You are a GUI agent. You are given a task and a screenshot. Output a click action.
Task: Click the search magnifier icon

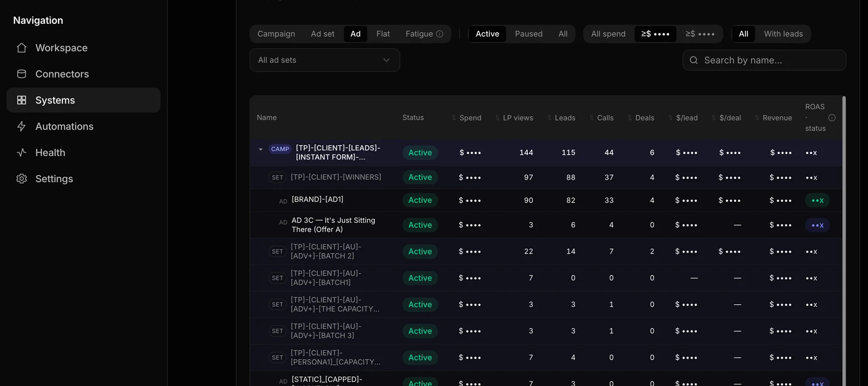693,60
